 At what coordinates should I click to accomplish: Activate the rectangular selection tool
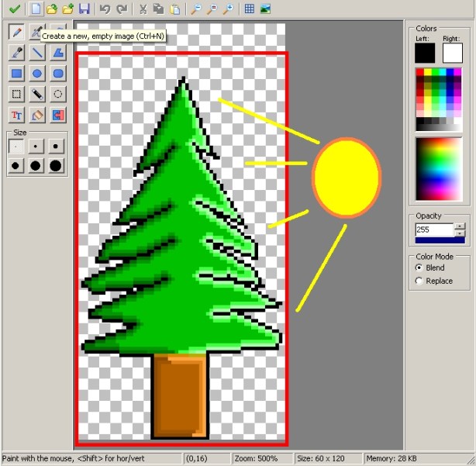tap(16, 94)
